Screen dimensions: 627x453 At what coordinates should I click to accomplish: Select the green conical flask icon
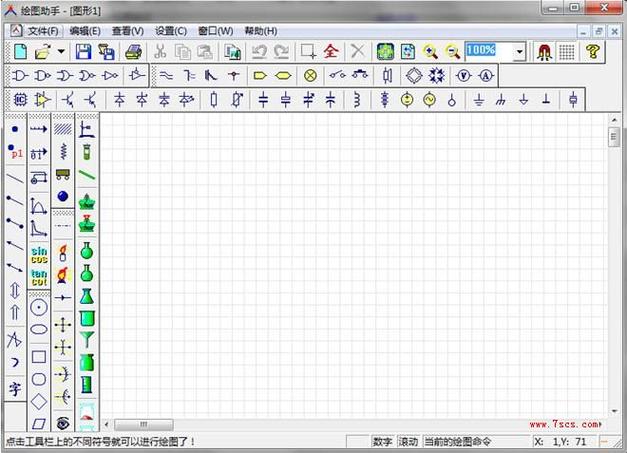pyautogui.click(x=87, y=296)
